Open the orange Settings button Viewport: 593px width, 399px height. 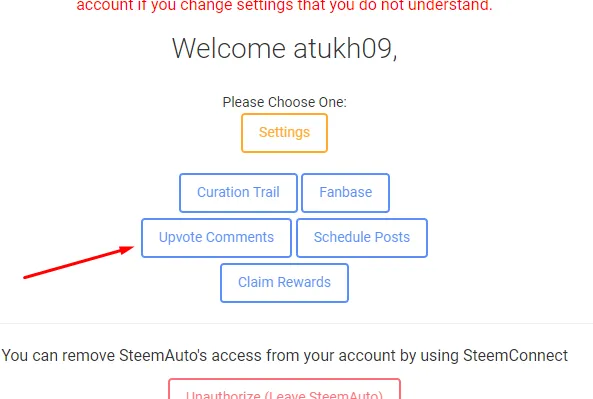[x=284, y=133]
